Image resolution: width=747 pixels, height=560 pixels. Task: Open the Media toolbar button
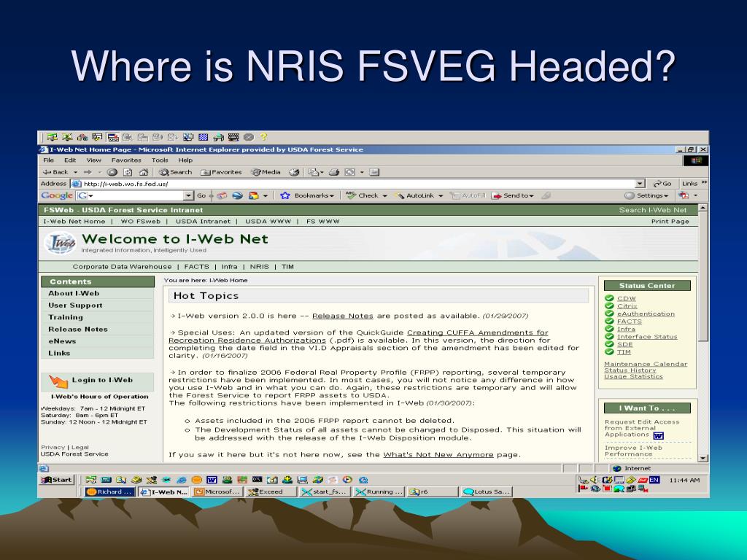[x=266, y=172]
